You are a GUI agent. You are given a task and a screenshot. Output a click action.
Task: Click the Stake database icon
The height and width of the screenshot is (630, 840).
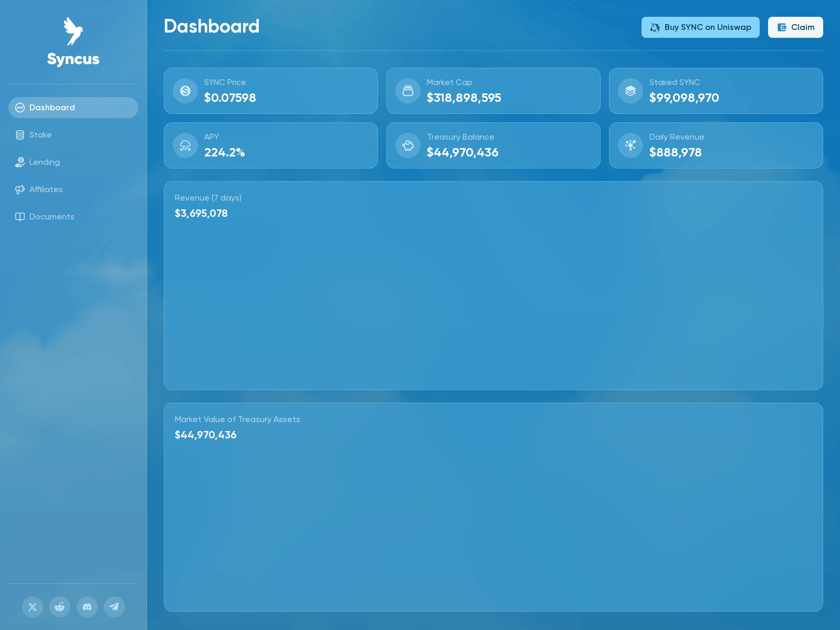20,135
